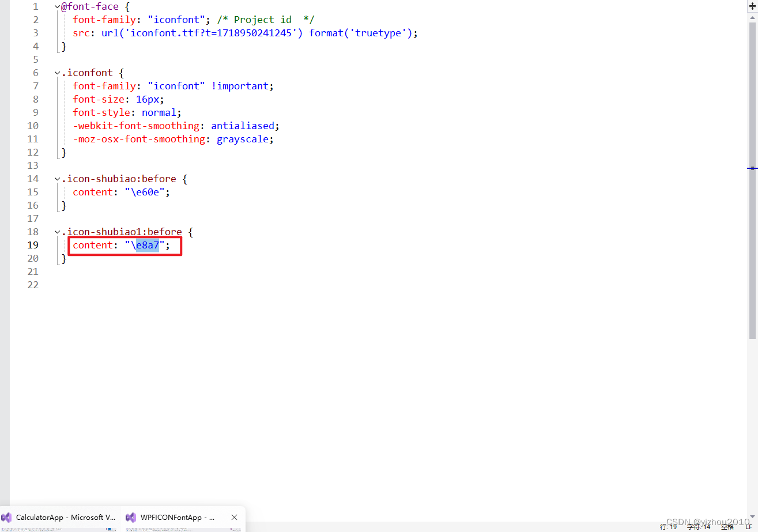Click the 字符: 14 column indicator
The image size is (758, 532).
pyautogui.click(x=699, y=527)
